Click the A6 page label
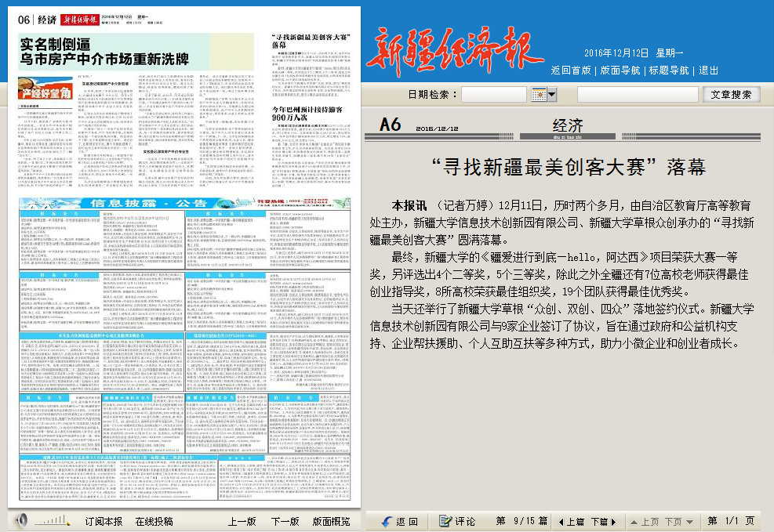Viewport: 774px width, 532px height. click(390, 125)
